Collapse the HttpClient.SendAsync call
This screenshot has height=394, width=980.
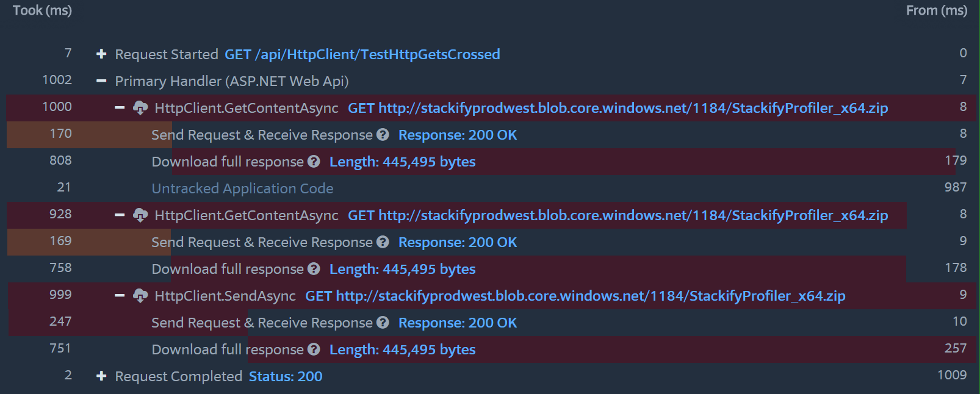(120, 296)
